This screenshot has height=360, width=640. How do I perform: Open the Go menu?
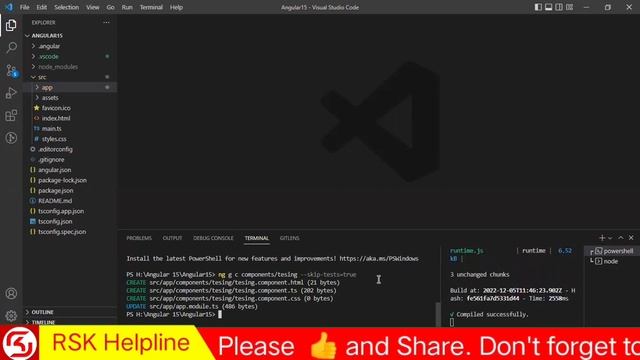(x=110, y=7)
